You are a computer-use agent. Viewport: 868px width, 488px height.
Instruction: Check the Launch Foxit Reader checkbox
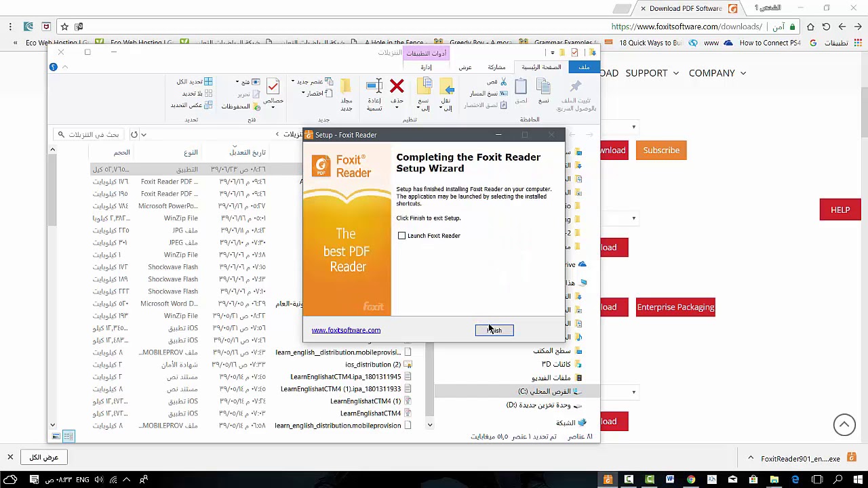(401, 236)
